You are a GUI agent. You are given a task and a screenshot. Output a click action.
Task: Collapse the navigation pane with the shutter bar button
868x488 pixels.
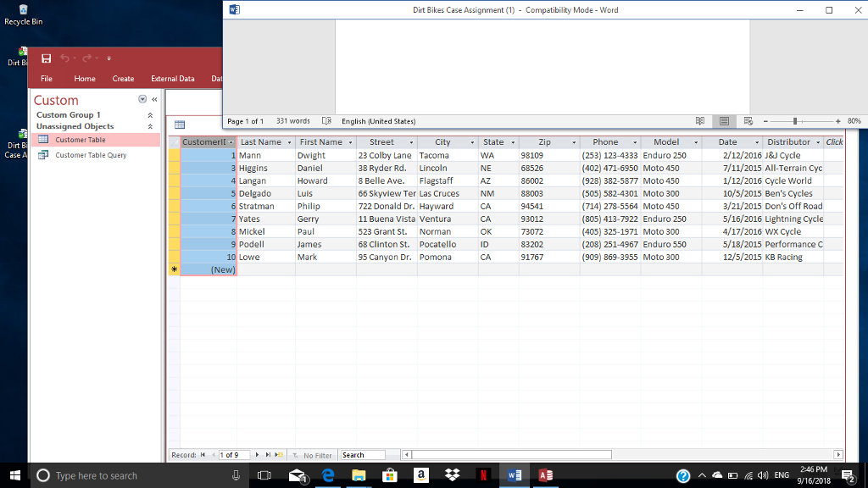tap(154, 100)
